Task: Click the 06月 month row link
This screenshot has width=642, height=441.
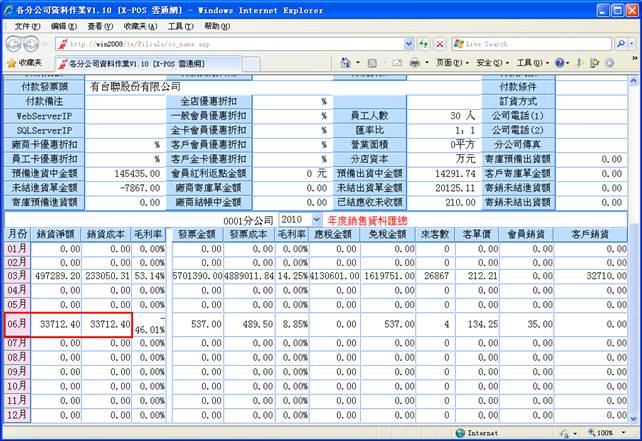Action: click(17, 322)
